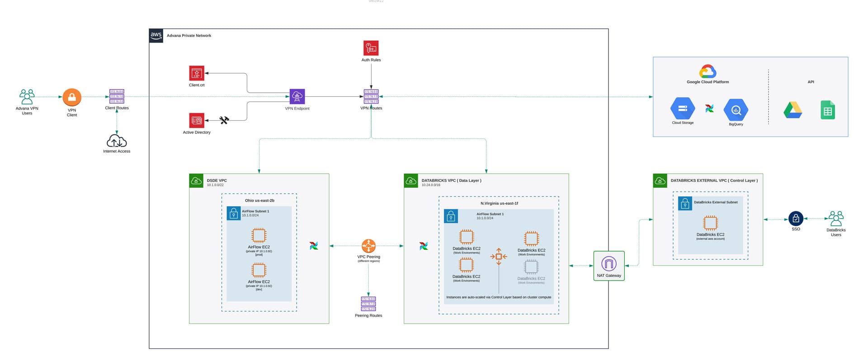Select the red Auth Rules icon
Screen dimensions: 868x362
click(x=371, y=48)
